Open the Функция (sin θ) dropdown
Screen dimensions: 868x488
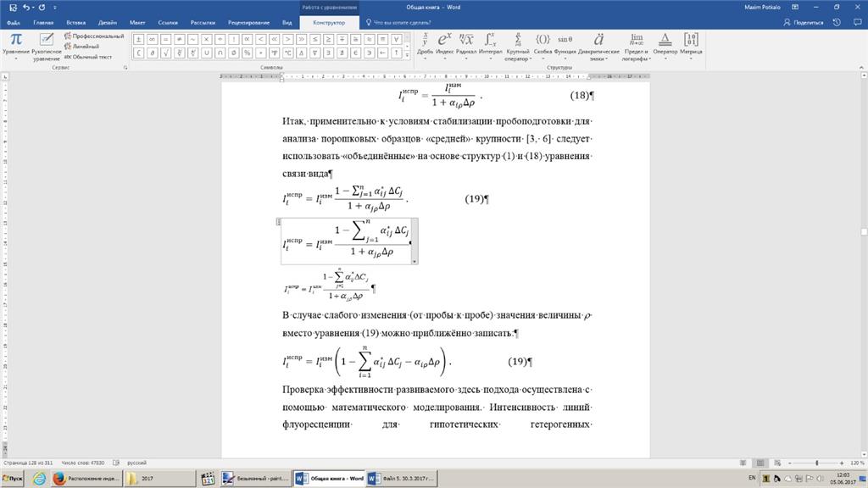point(565,46)
